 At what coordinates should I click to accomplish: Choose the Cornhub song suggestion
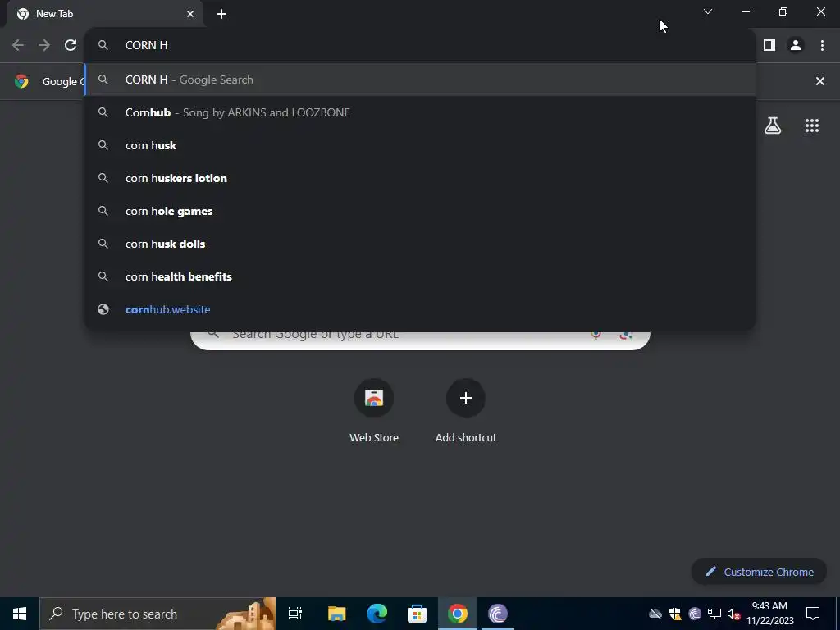coord(421,112)
